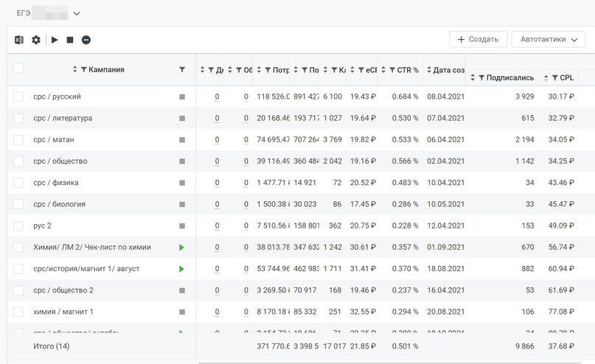Viewport: 595px width, 364px height.
Task: Check the срс / матан row checkbox
Action: point(18,140)
